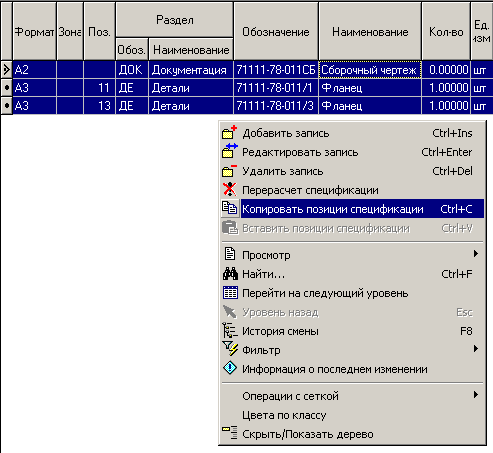The image size is (493, 453).
Task: Click the История смены tree icon
Action: 230,330
